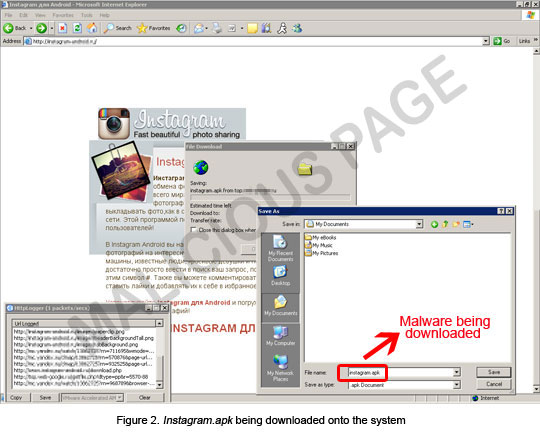Click the Save button in Save As dialog
This screenshot has height=435, width=540.
[494, 372]
